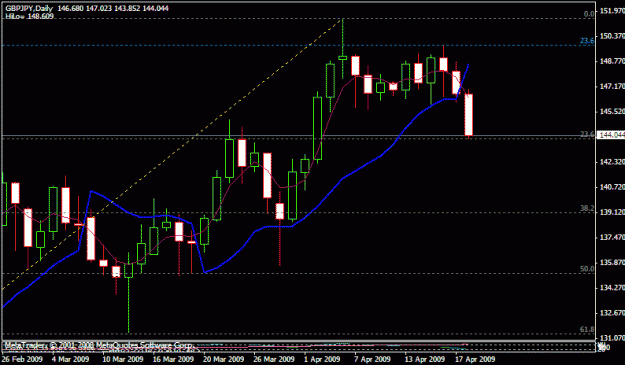Select the 50.0 Fibonacci level label
This screenshot has height=365, width=625.
[x=587, y=269]
